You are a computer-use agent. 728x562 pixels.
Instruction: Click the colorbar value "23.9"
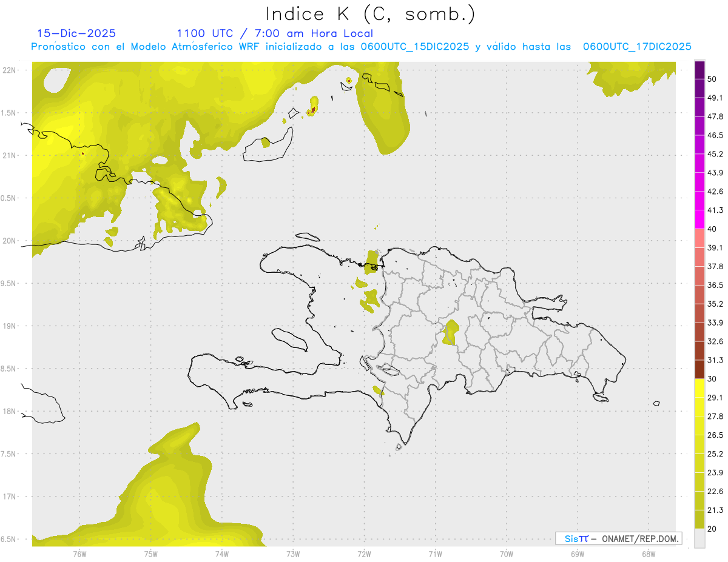pyautogui.click(x=715, y=473)
